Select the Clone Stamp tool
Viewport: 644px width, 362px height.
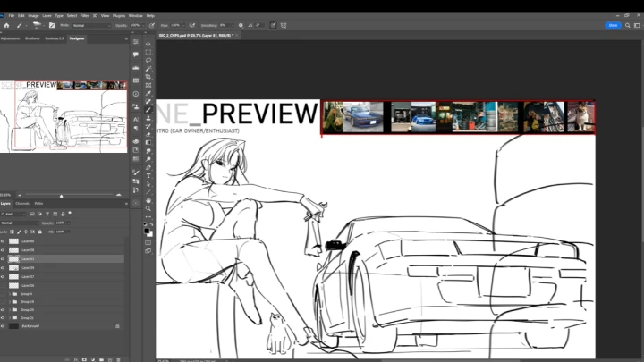[148, 118]
